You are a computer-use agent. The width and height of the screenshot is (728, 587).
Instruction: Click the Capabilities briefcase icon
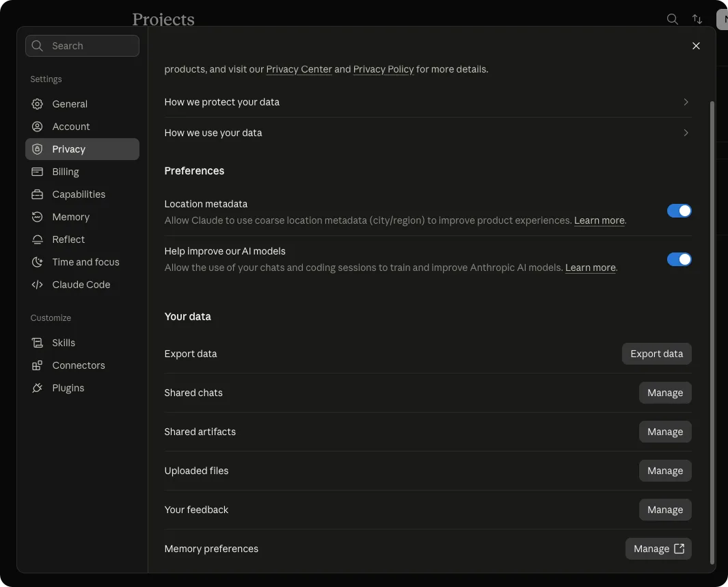37,194
